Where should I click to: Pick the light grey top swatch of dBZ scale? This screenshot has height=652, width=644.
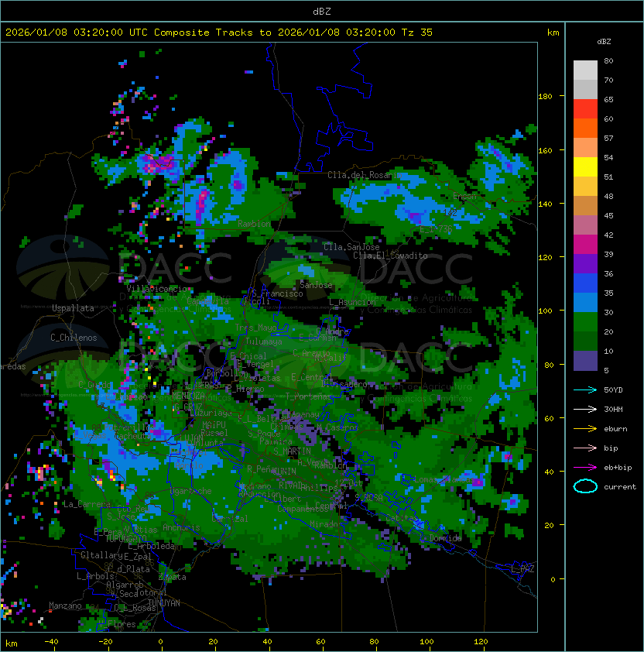tap(585, 70)
